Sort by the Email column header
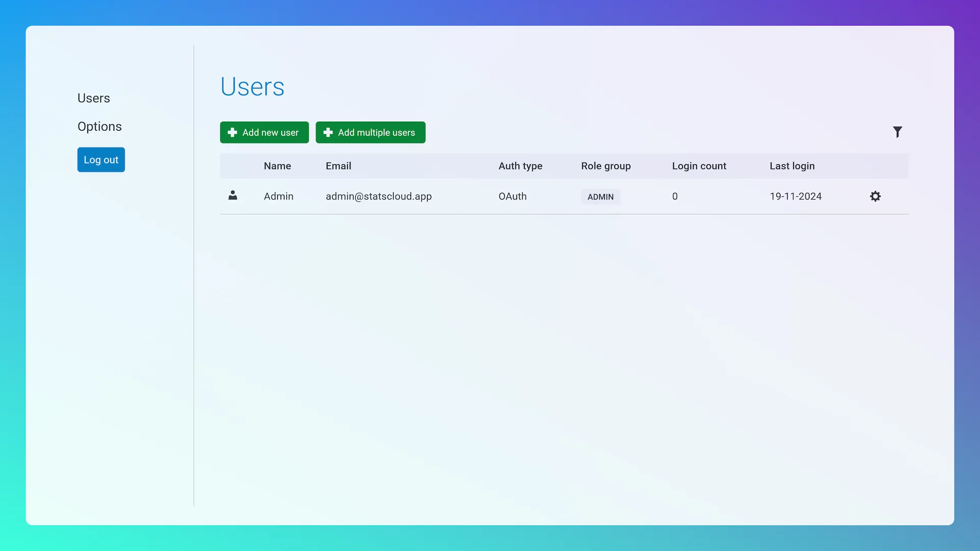 (338, 166)
